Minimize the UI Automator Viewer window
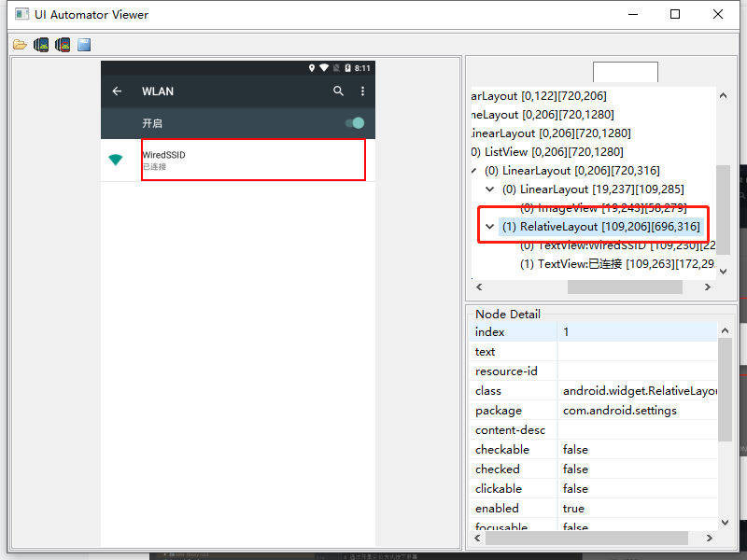The image size is (747, 560). 633,14
